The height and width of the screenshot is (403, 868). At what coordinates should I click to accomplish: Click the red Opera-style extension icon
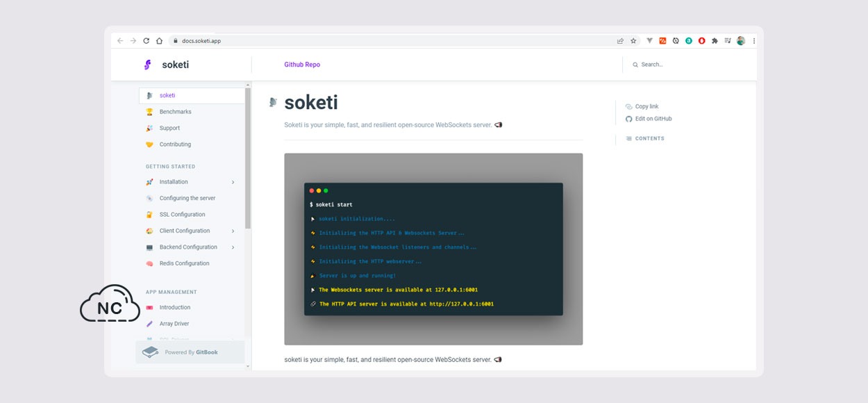(701, 41)
